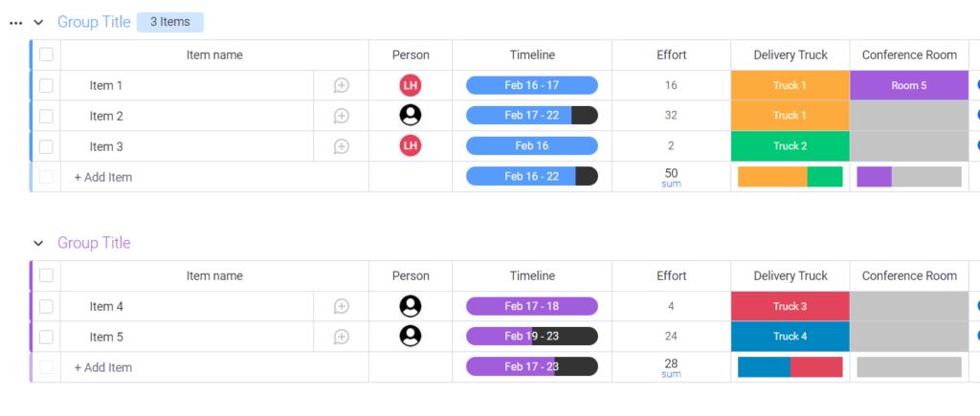Viewport: 980px width, 416px height.
Task: Collapse the purple Group Title group
Action: coord(38,243)
